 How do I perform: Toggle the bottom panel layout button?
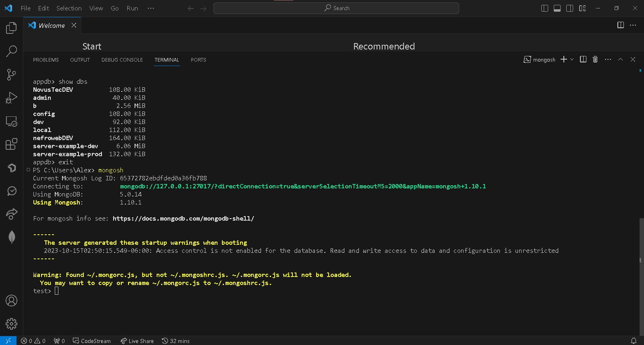point(557,8)
